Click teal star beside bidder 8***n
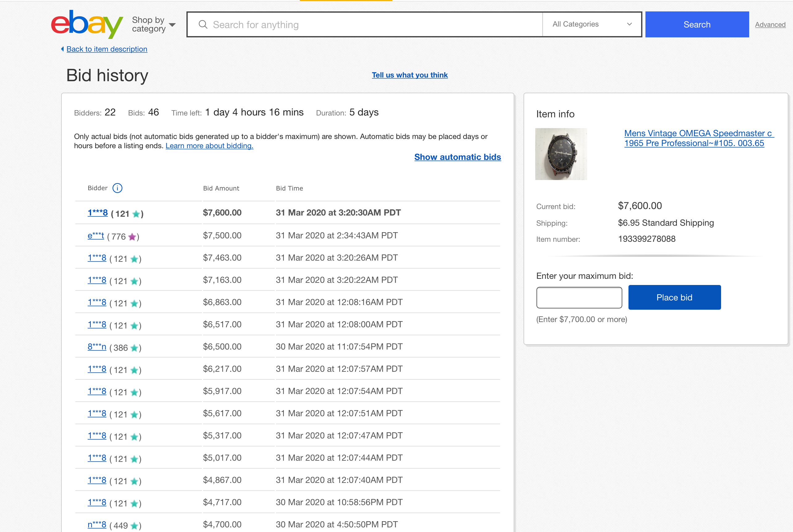Screen dimensions: 793x532 [134, 348]
